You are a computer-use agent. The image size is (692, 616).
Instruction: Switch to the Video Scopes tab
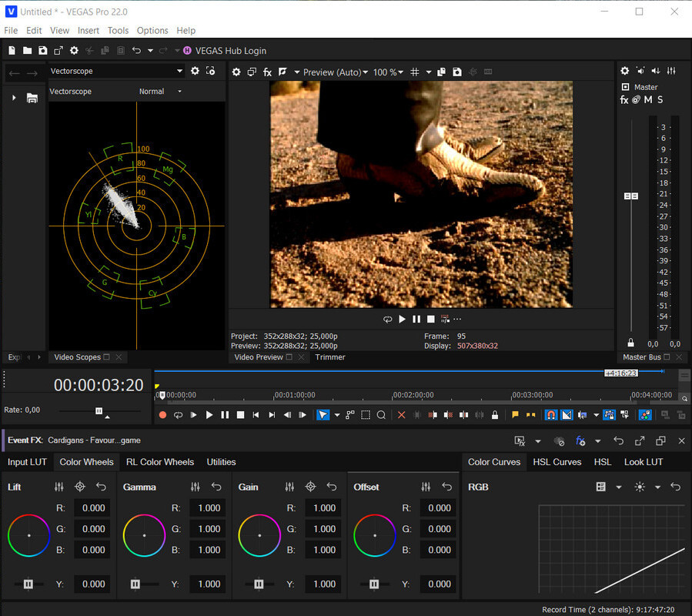(x=77, y=357)
